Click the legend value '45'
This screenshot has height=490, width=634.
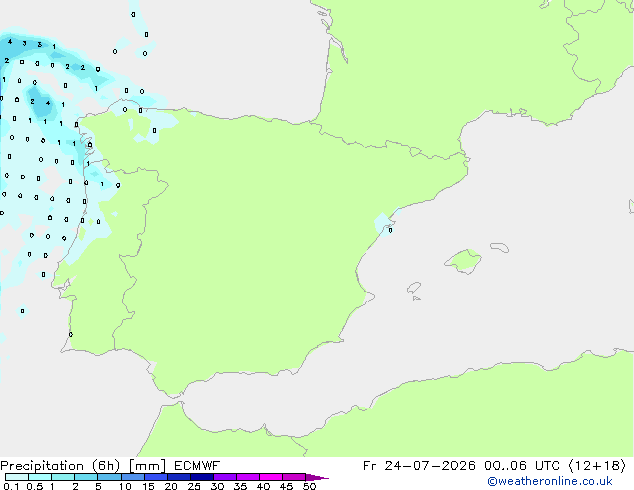286,486
